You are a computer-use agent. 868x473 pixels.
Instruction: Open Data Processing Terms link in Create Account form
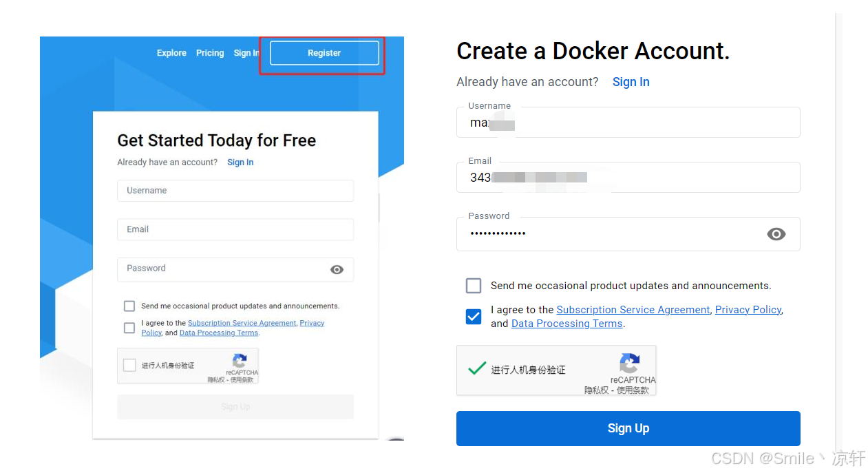tap(567, 324)
